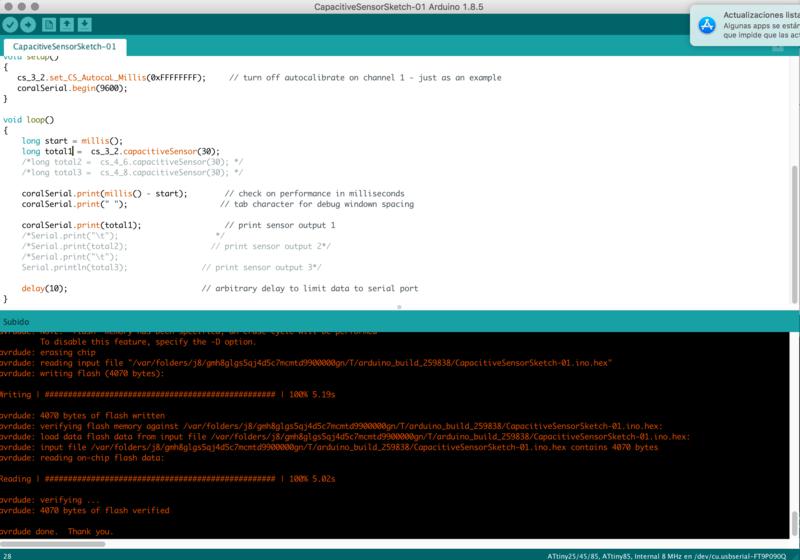The height and width of the screenshot is (560, 800).
Task: Click the "avrdude: erasing chip" console line
Action: [x=48, y=352]
